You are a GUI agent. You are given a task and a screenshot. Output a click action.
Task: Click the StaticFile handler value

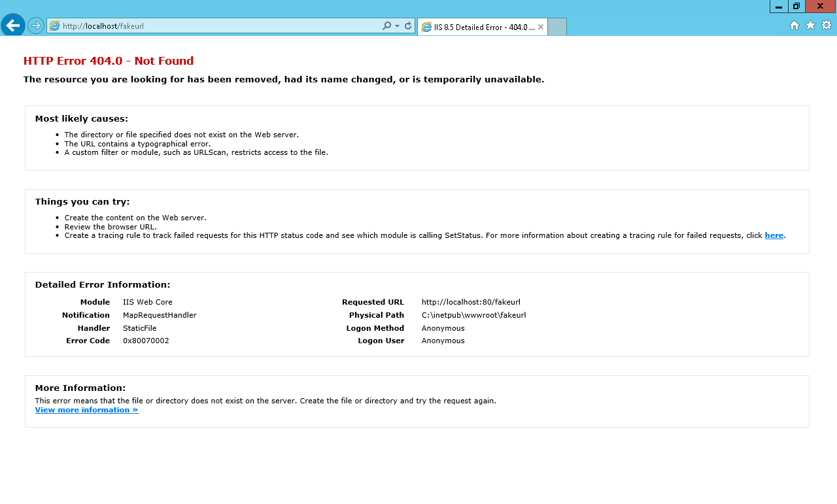[x=139, y=328]
